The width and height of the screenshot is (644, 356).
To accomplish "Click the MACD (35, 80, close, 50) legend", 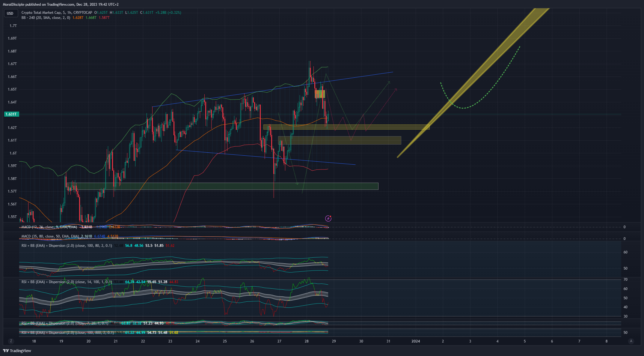I will click(50, 236).
